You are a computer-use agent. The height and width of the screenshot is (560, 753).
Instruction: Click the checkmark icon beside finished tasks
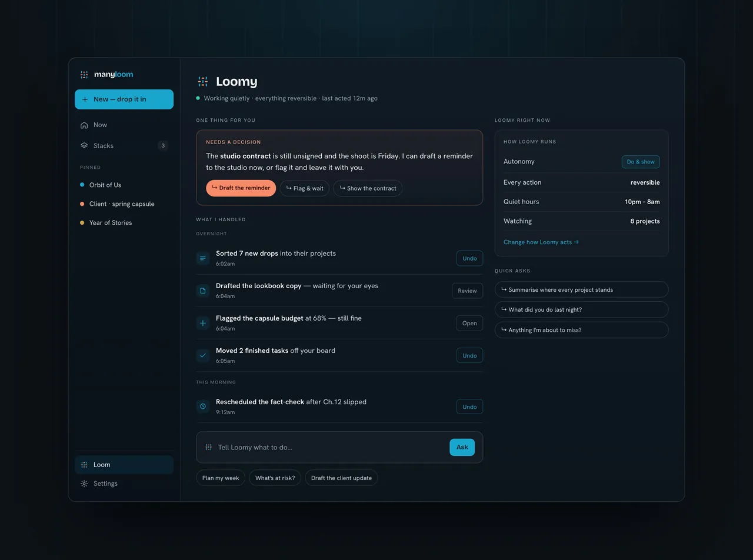203,355
